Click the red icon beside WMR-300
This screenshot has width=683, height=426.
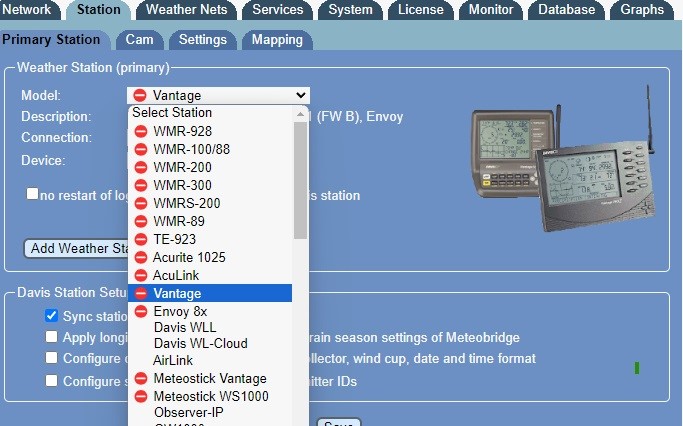coord(141,185)
